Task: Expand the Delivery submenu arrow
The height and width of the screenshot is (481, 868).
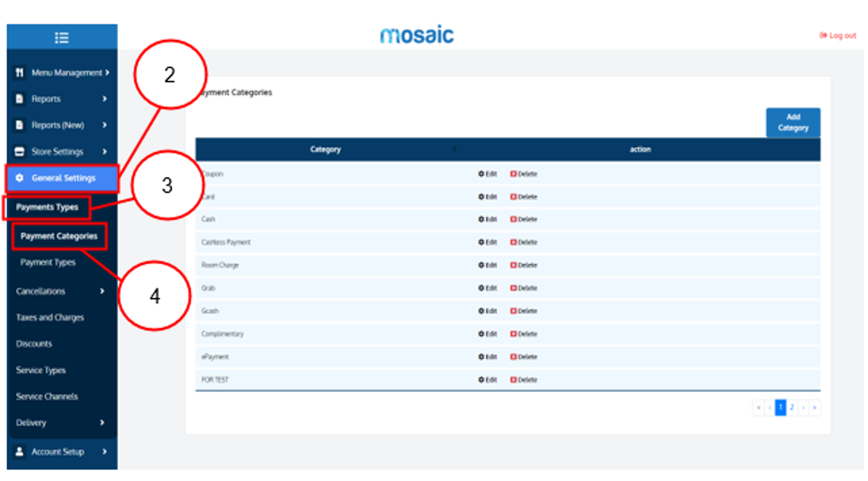Action: pos(102,422)
